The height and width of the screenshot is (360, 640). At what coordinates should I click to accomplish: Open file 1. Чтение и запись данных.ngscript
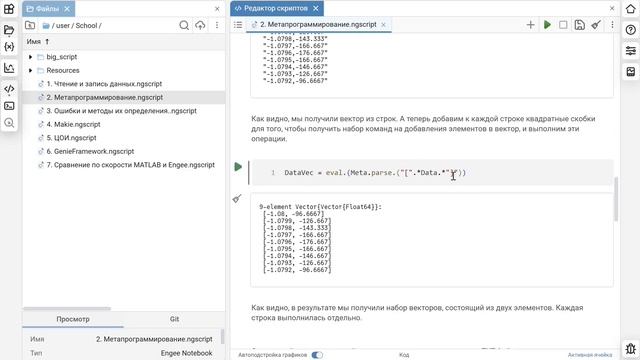pyautogui.click(x=104, y=84)
